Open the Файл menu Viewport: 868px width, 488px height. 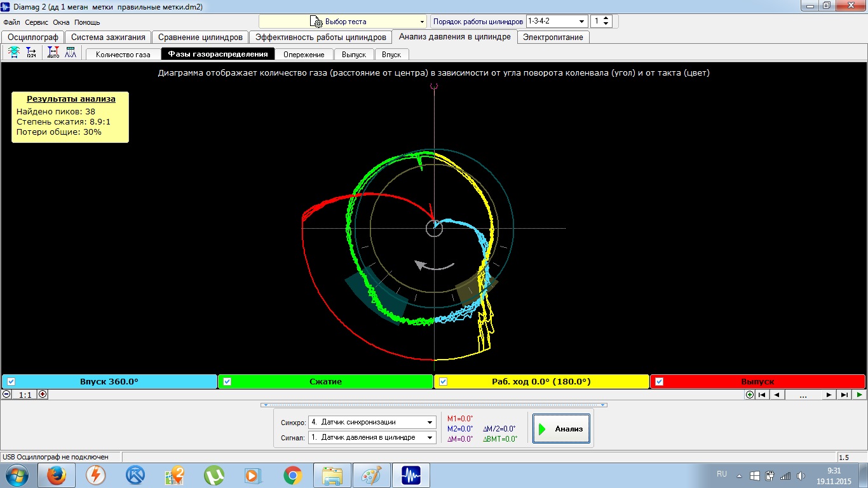(12, 22)
